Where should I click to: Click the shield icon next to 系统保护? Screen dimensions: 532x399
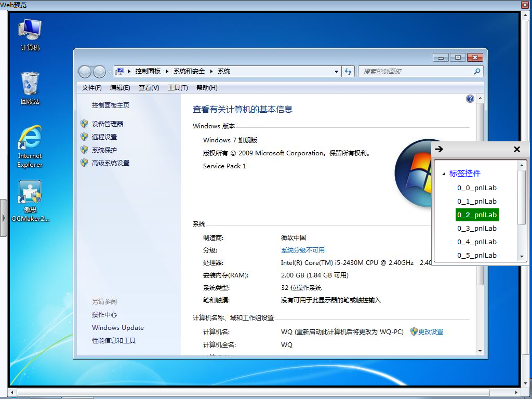(x=84, y=150)
